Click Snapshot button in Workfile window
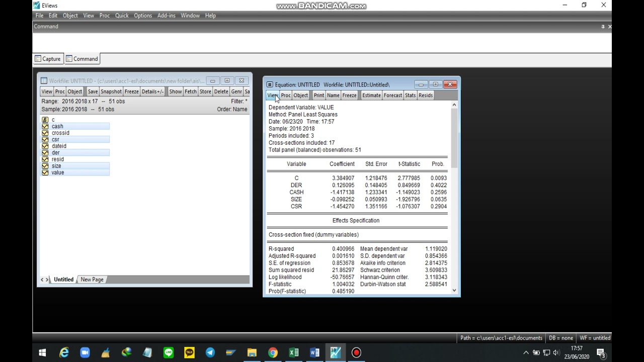644x362 pixels. (111, 92)
